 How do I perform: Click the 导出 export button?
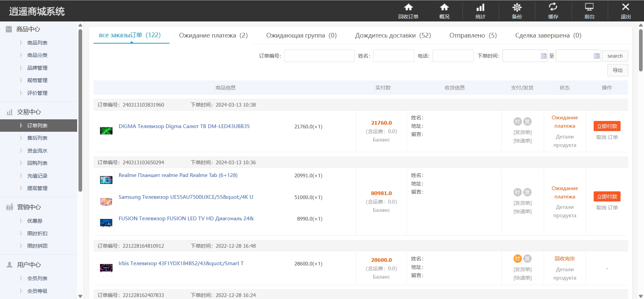(x=618, y=70)
